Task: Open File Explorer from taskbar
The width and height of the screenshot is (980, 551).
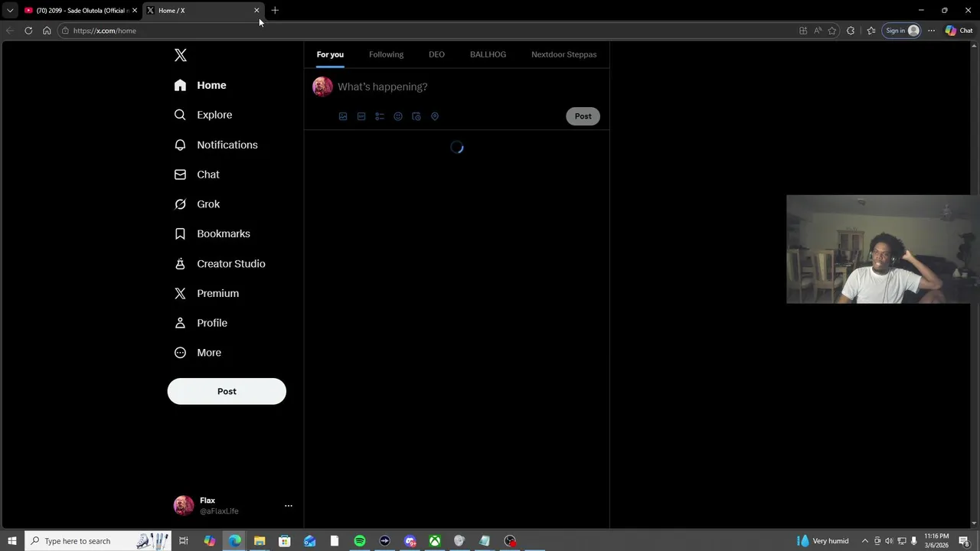Action: pos(260,541)
